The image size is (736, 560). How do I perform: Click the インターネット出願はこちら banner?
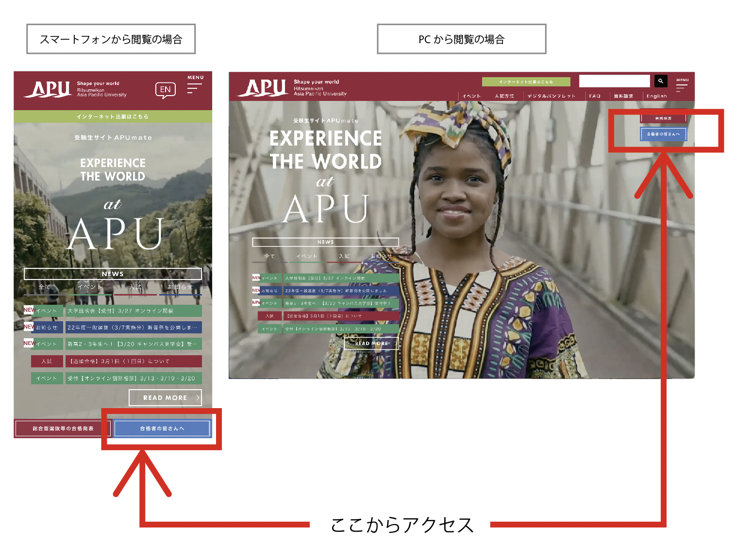tap(113, 116)
